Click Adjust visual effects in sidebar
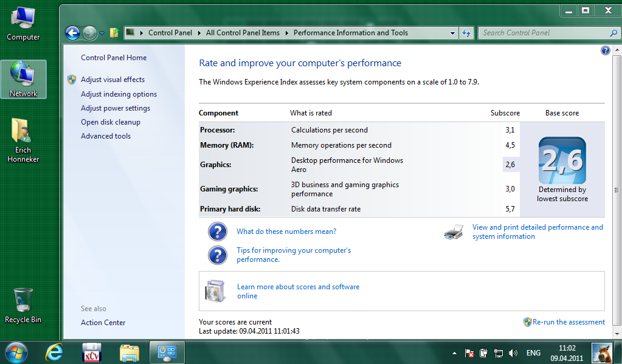 coord(112,80)
